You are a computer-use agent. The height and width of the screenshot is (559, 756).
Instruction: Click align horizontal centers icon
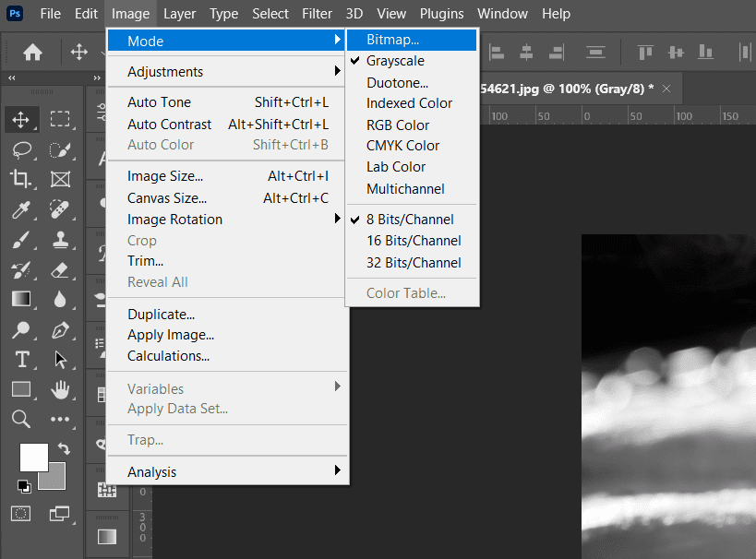point(526,52)
